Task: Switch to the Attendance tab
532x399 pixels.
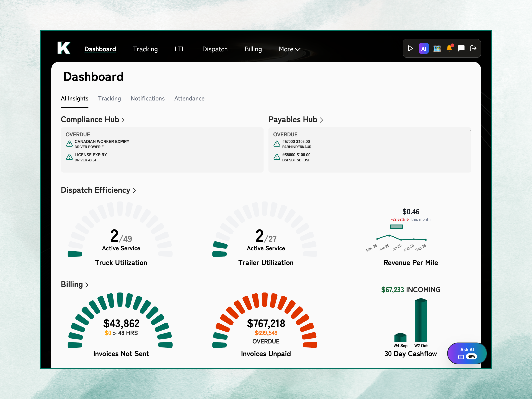Action: tap(189, 98)
